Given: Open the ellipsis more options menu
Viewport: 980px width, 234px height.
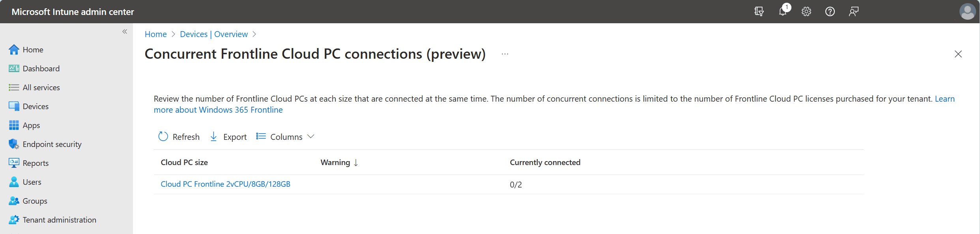Looking at the screenshot, I should point(505,54).
